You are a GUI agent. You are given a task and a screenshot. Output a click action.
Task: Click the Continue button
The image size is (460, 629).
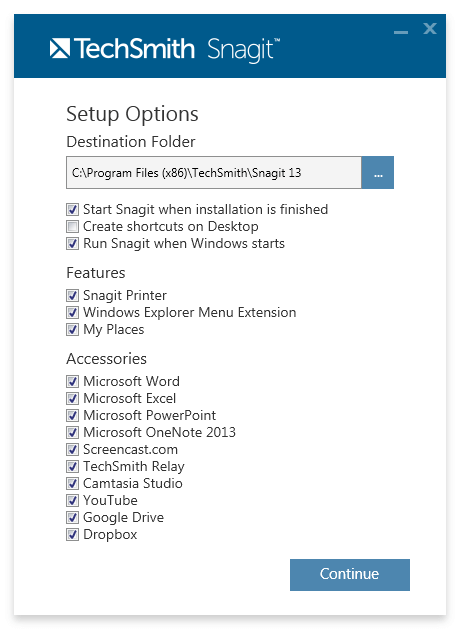350,574
